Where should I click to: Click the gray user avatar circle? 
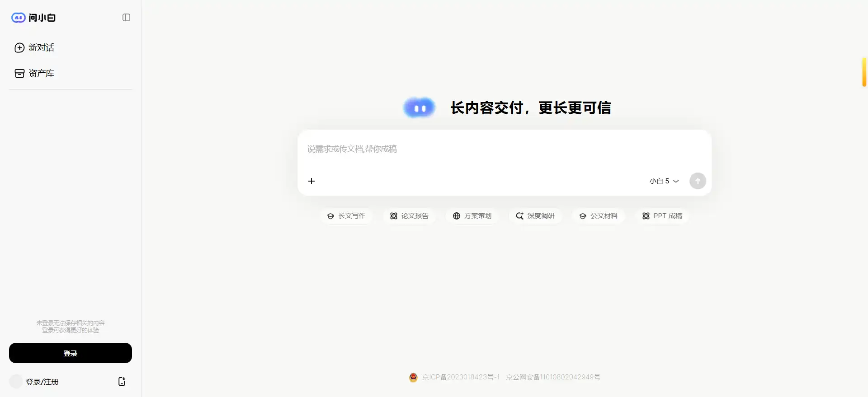16,382
